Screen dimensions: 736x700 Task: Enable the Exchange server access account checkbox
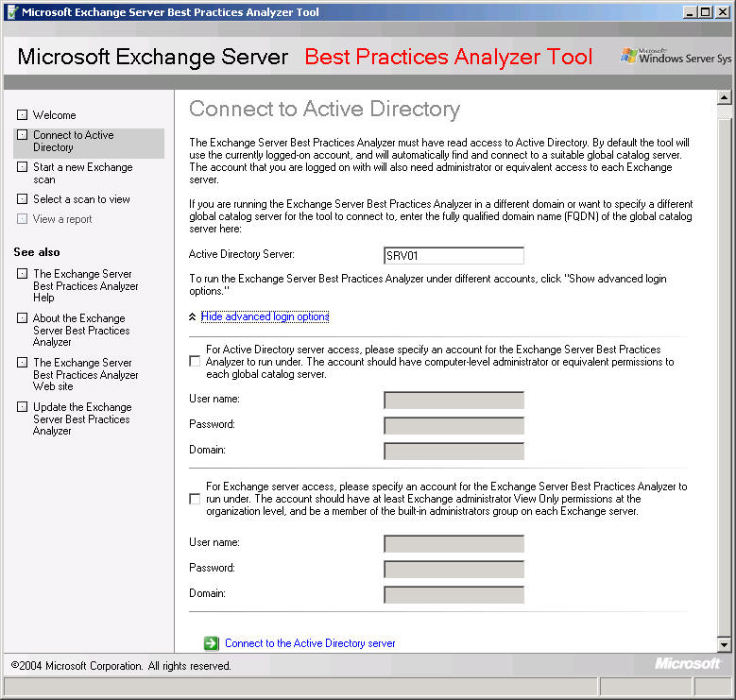tap(195, 499)
